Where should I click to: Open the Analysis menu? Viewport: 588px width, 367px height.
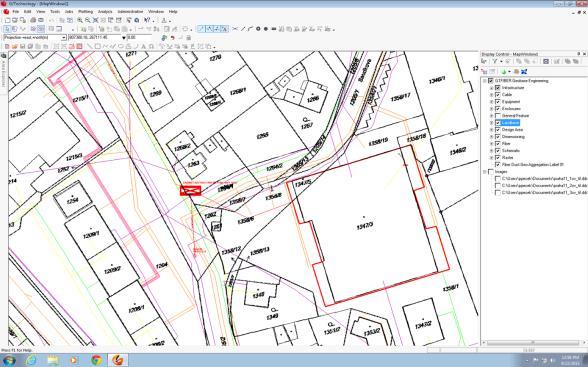click(x=105, y=12)
